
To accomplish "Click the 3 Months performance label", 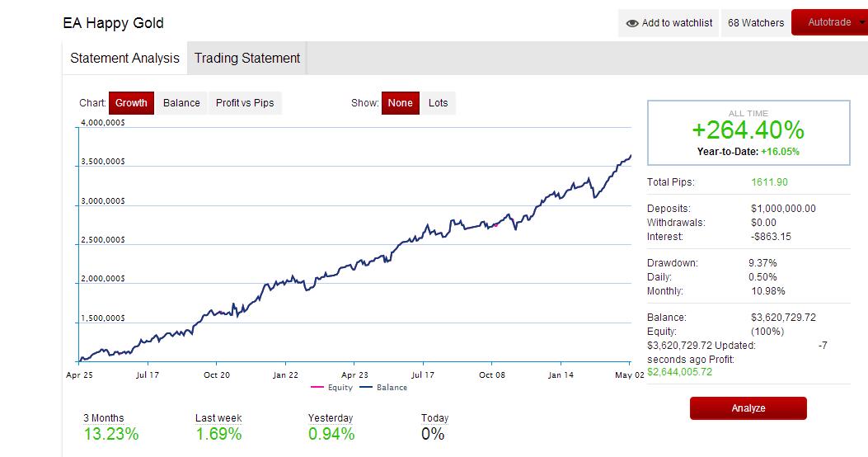I will pos(104,418).
